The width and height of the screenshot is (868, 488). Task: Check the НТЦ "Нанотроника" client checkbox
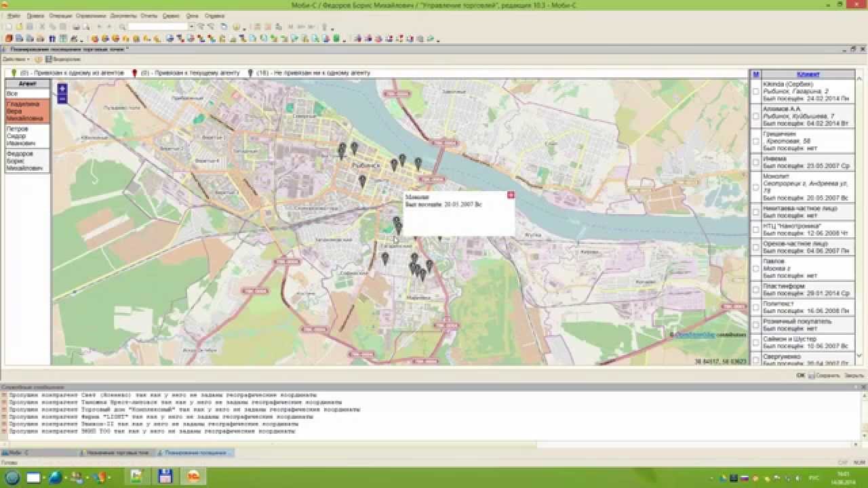(x=756, y=229)
